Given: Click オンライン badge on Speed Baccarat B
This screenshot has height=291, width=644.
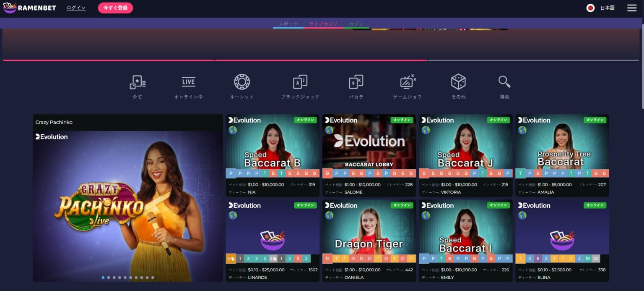Looking at the screenshot, I should pyautogui.click(x=305, y=120).
